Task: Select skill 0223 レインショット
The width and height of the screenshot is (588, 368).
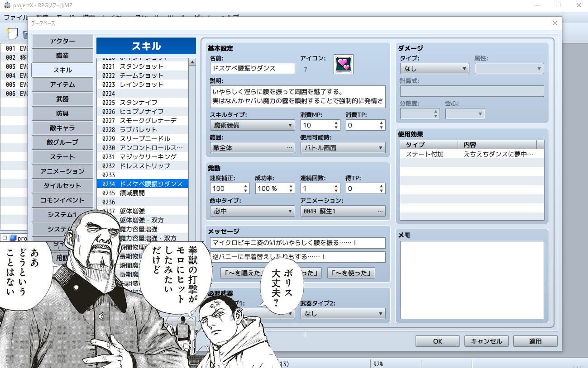Action: click(x=143, y=85)
